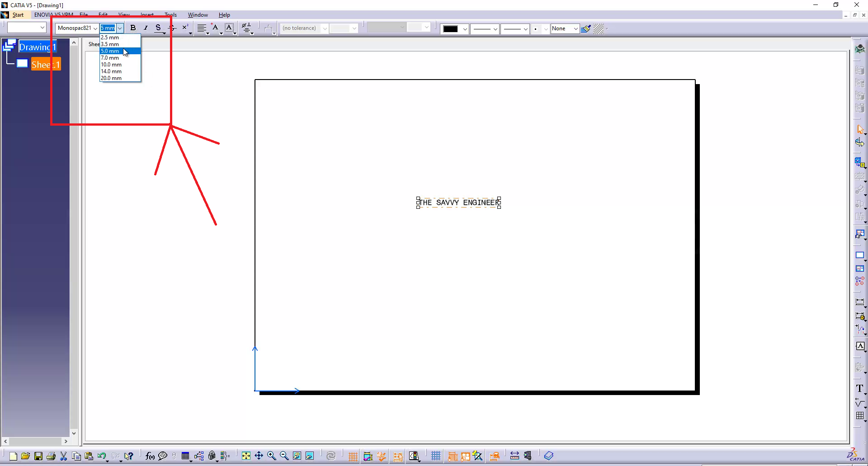Click the Sketcher Grid icon

coord(435,456)
